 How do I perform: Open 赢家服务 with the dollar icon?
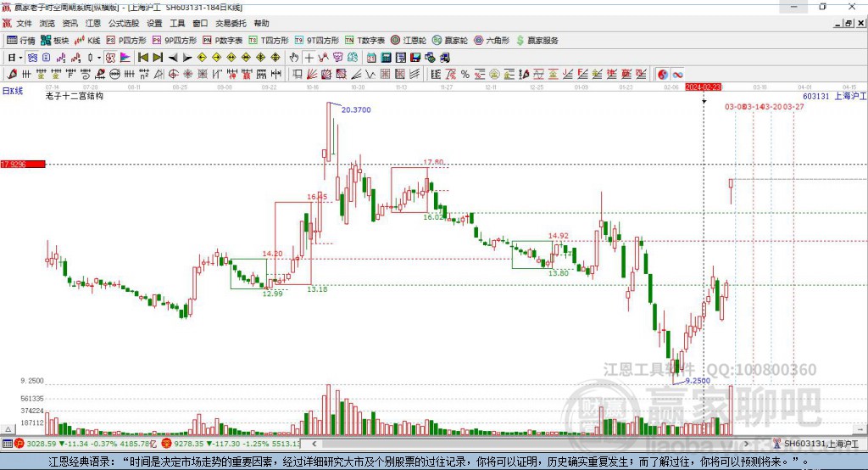[x=537, y=41]
